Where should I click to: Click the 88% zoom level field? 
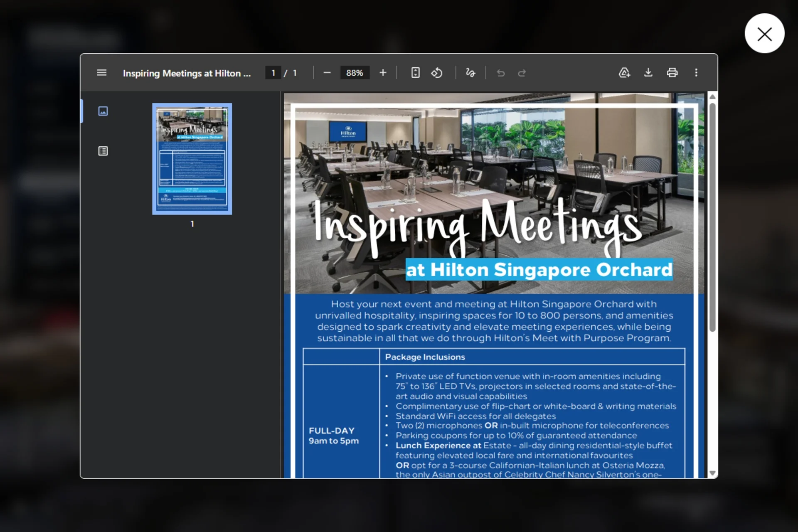coord(355,73)
